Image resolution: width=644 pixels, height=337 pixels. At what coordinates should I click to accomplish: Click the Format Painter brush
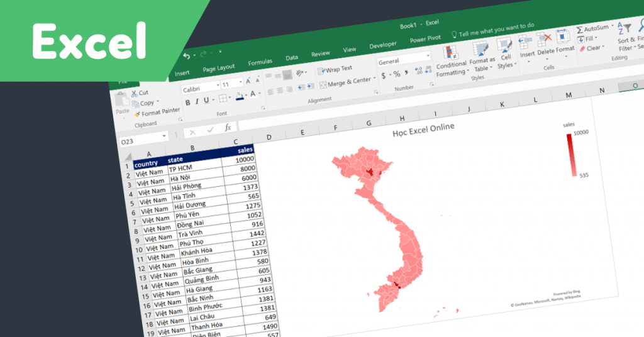tap(137, 114)
